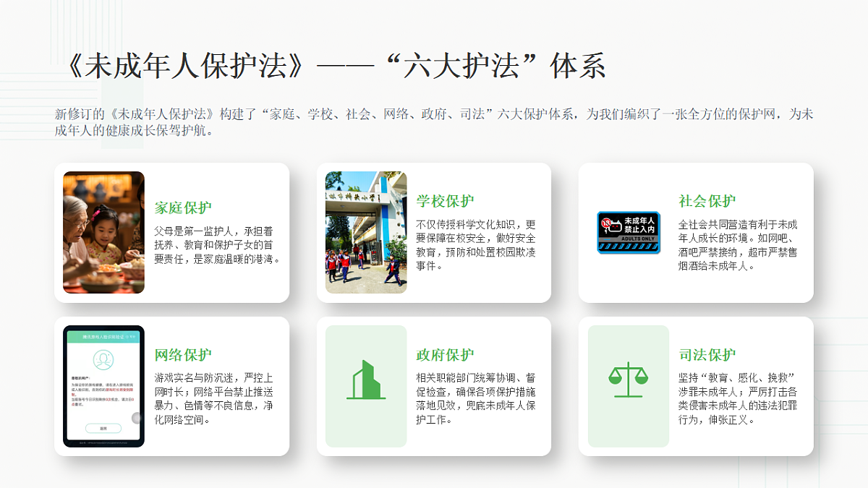Click the 社会保护 heading
The width and height of the screenshot is (868, 488).
(707, 201)
